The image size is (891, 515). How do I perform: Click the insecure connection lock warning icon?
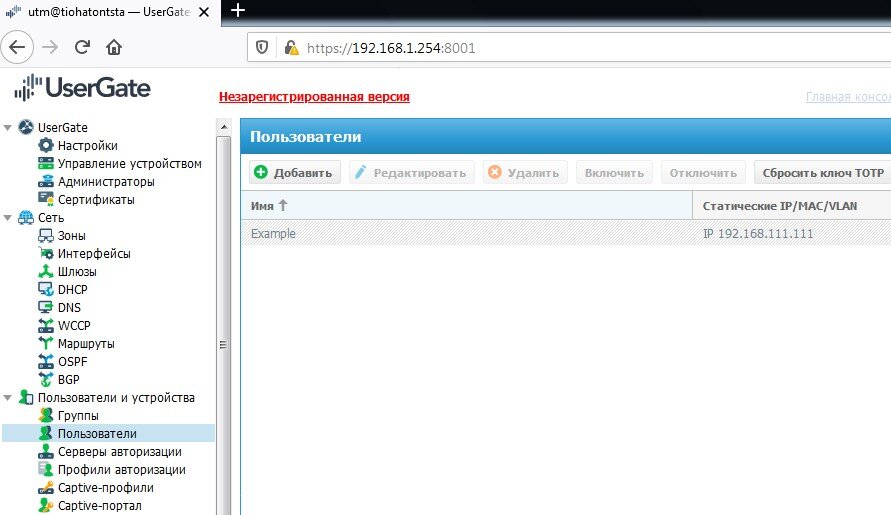tap(292, 48)
